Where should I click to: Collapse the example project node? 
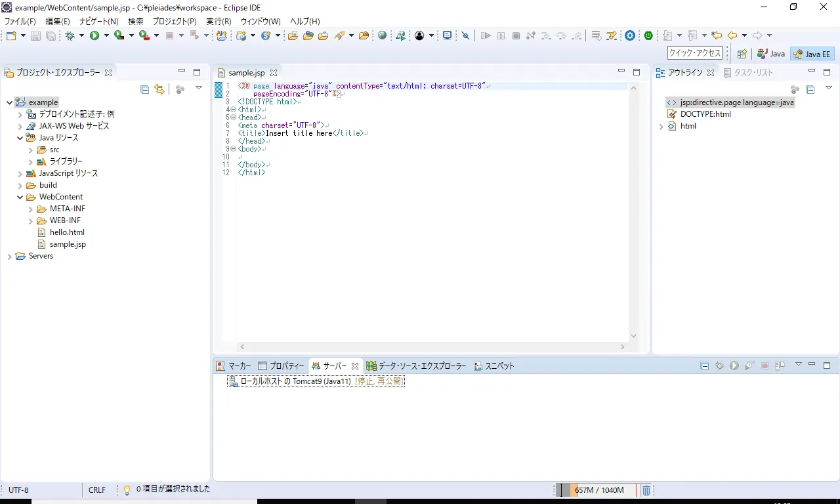[9, 102]
